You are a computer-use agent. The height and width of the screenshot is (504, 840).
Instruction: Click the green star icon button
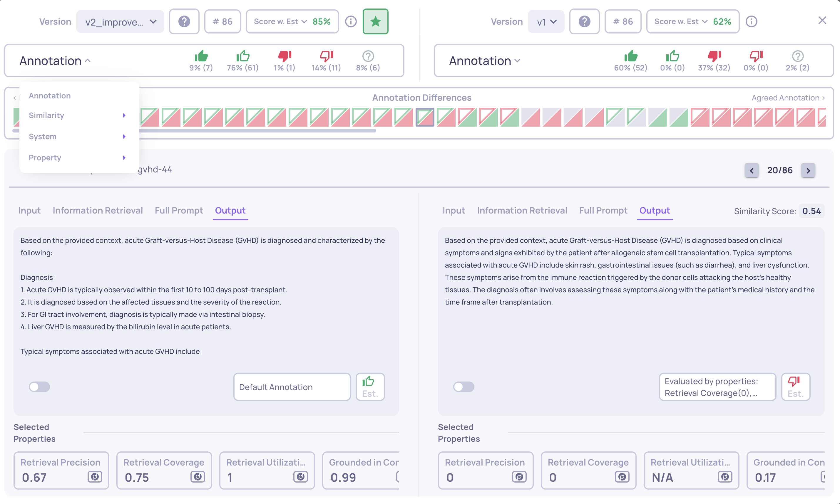375,21
